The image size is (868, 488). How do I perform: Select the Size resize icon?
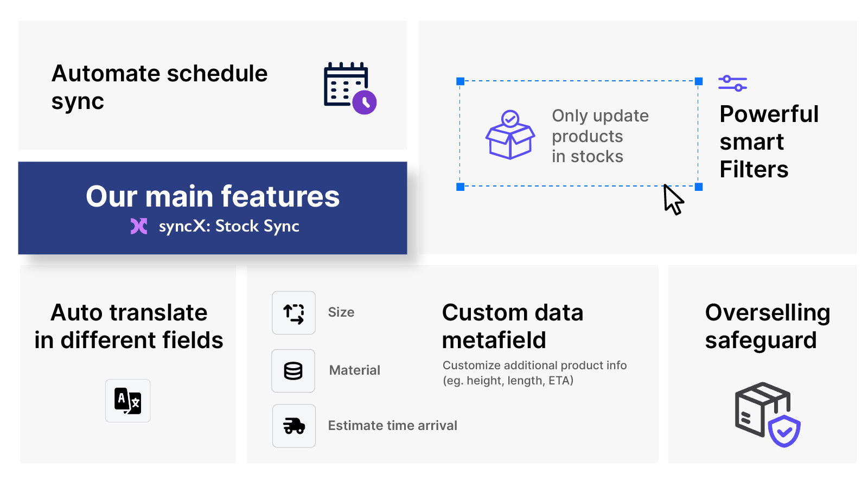click(293, 313)
